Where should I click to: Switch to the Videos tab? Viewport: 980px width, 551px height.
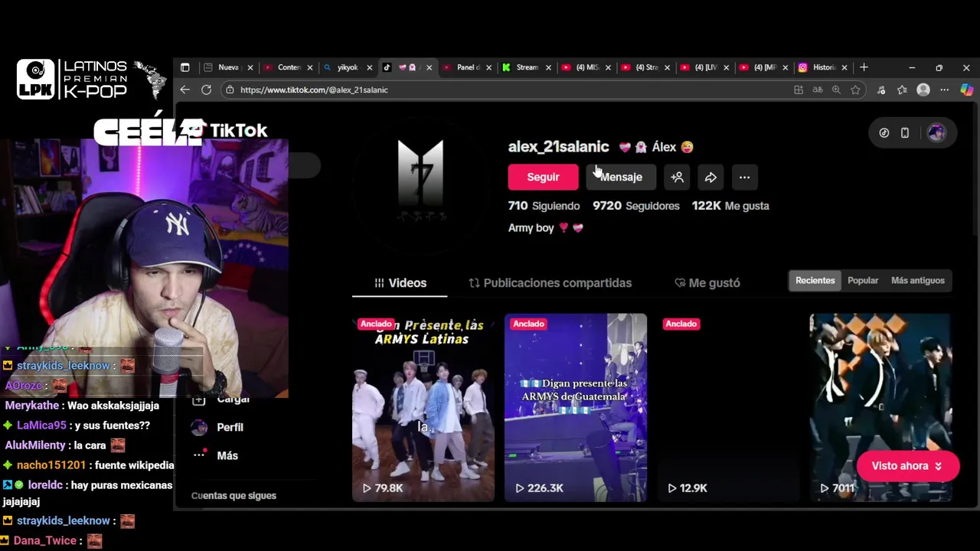pos(400,283)
